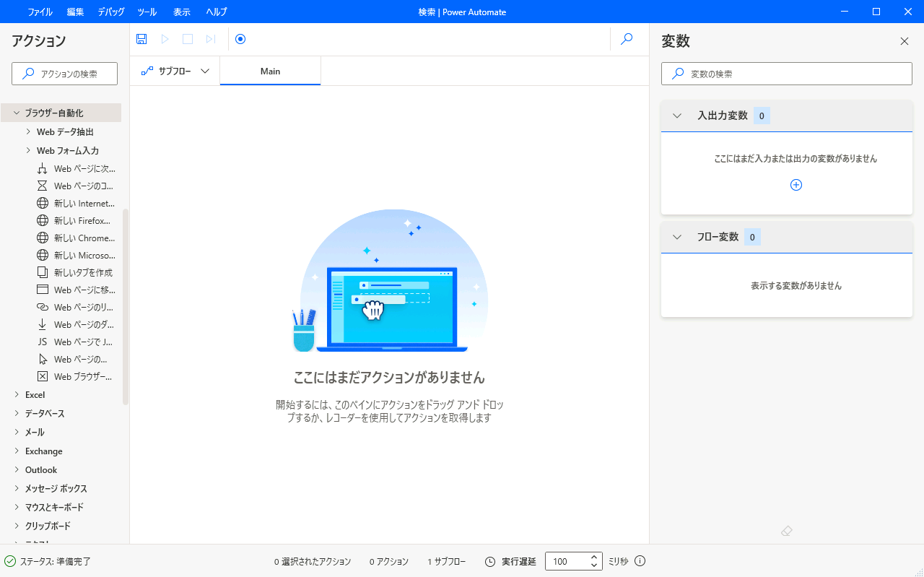Image resolution: width=924 pixels, height=577 pixels.
Task: Click the Save flow icon
Action: click(141, 39)
